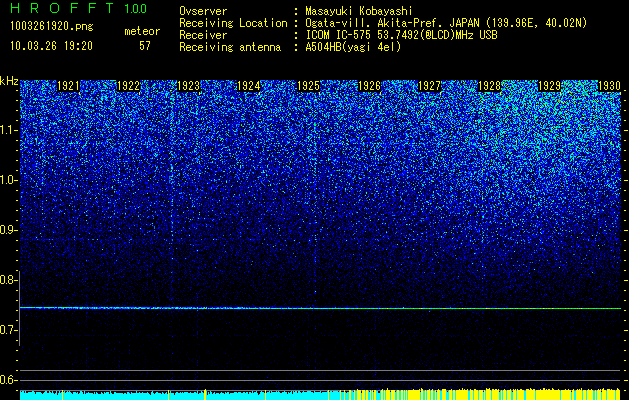Click the meteor label
The height and width of the screenshot is (400, 629).
point(142,31)
